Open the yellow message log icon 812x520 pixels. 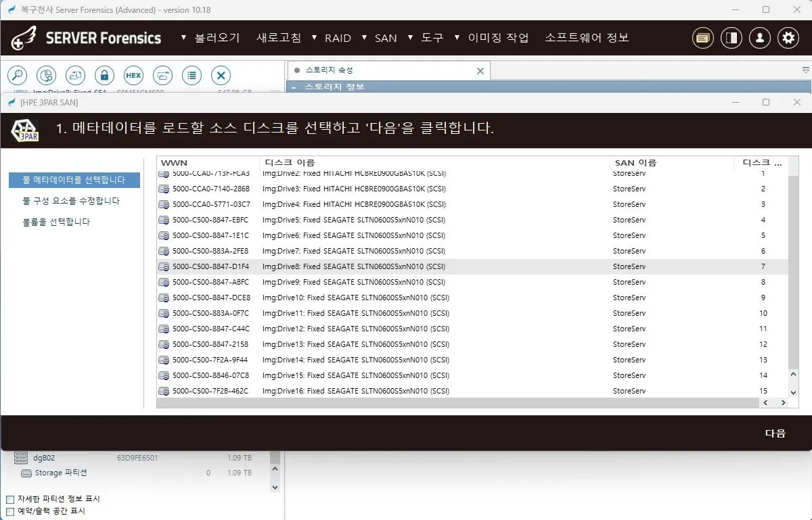coord(703,38)
